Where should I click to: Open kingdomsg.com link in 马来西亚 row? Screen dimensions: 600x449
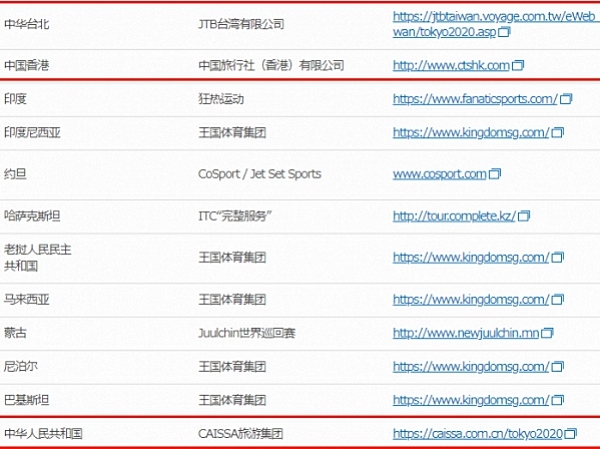coord(471,300)
